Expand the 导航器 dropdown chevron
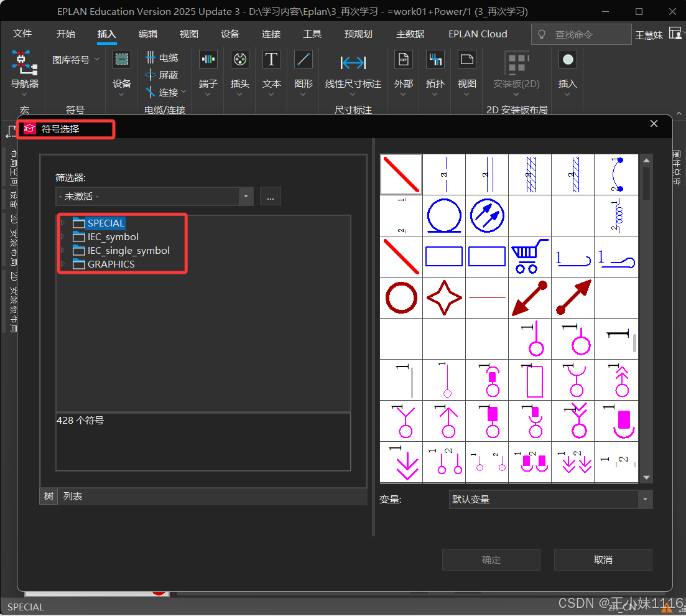The image size is (686, 616). (x=24, y=94)
